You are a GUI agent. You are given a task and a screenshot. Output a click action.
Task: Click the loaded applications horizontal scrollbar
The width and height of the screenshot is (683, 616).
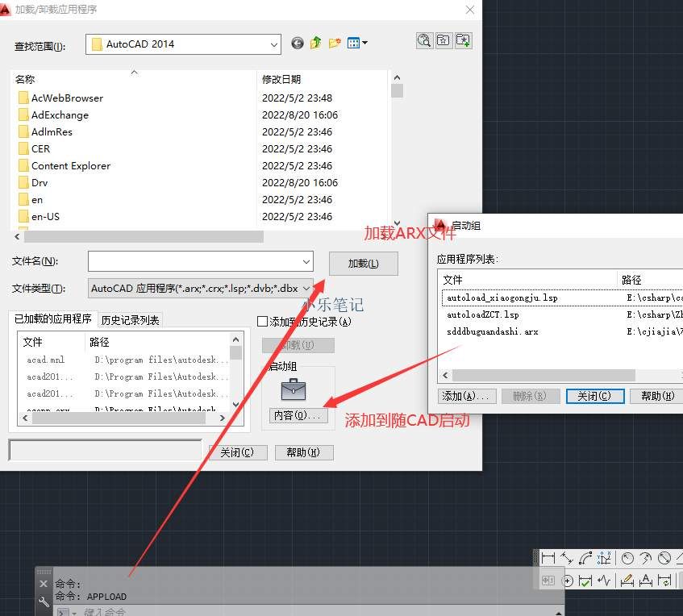(119, 418)
